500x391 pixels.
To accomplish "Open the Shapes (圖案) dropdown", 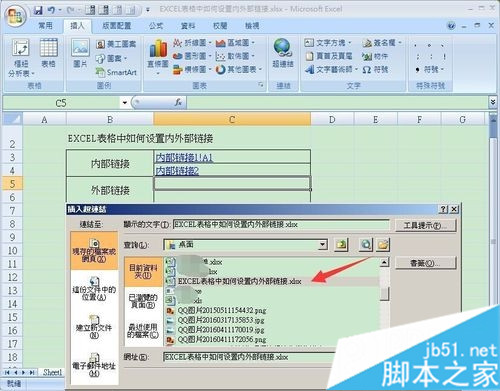I will pyautogui.click(x=112, y=59).
